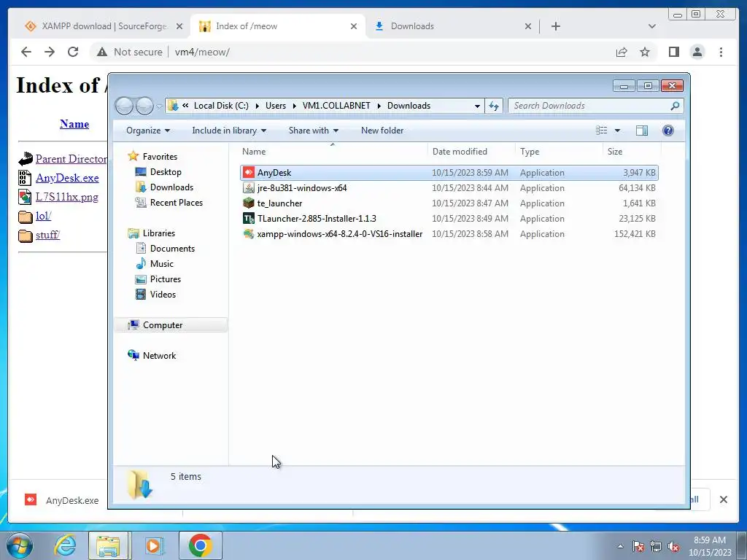Click the Explorer forward navigation arrow
This screenshot has height=560, width=747.
144,106
